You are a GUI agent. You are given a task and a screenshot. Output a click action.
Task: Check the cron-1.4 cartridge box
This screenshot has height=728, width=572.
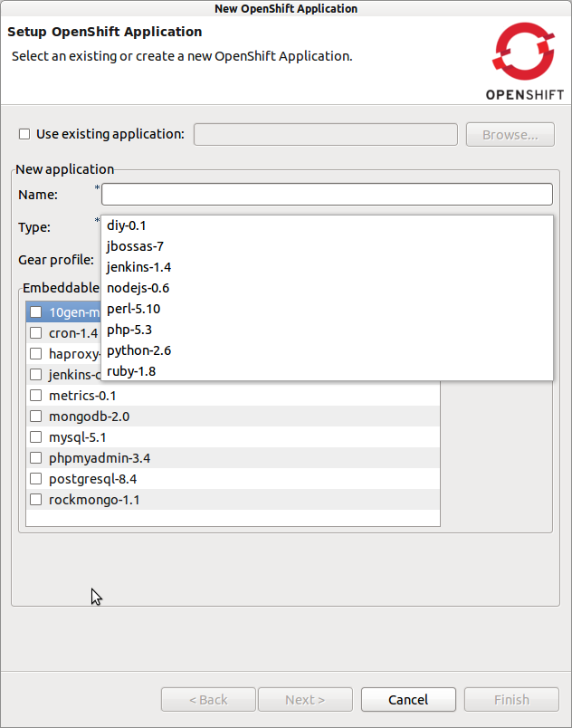(36, 333)
